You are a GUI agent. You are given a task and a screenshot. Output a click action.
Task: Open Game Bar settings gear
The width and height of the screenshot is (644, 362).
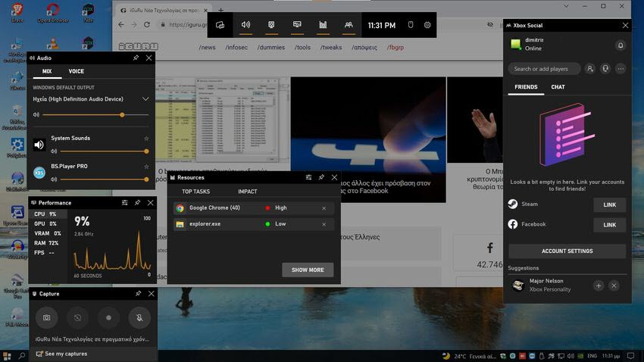click(x=427, y=25)
